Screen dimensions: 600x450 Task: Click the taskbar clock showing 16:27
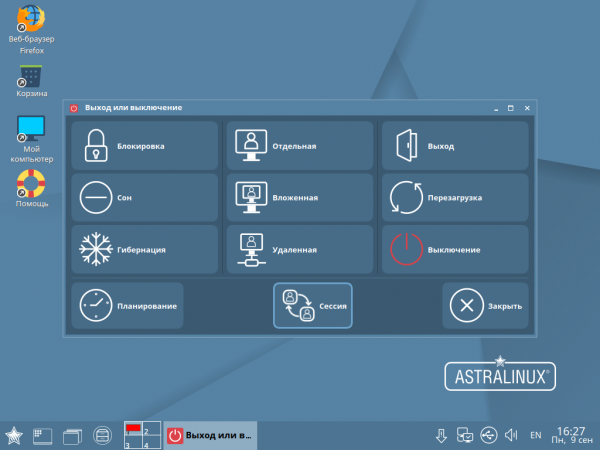point(571,435)
